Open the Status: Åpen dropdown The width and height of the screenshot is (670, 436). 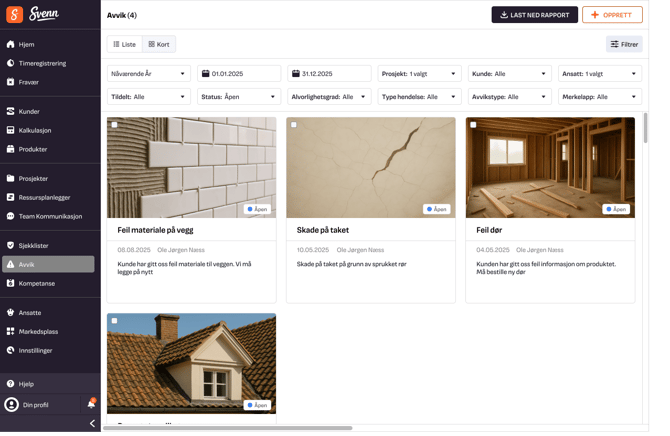point(238,97)
